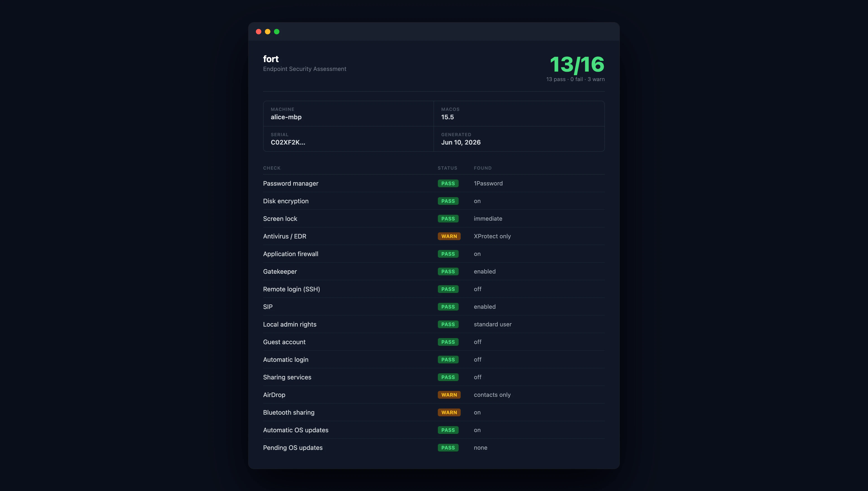Click the 'standard user' found value
This screenshot has width=868, height=491.
tap(492, 324)
